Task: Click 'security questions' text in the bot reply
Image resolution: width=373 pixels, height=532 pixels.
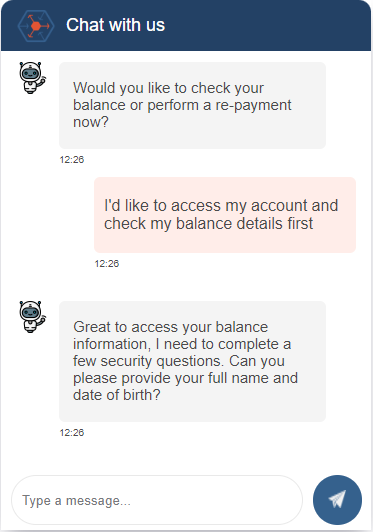Action: pos(163,361)
